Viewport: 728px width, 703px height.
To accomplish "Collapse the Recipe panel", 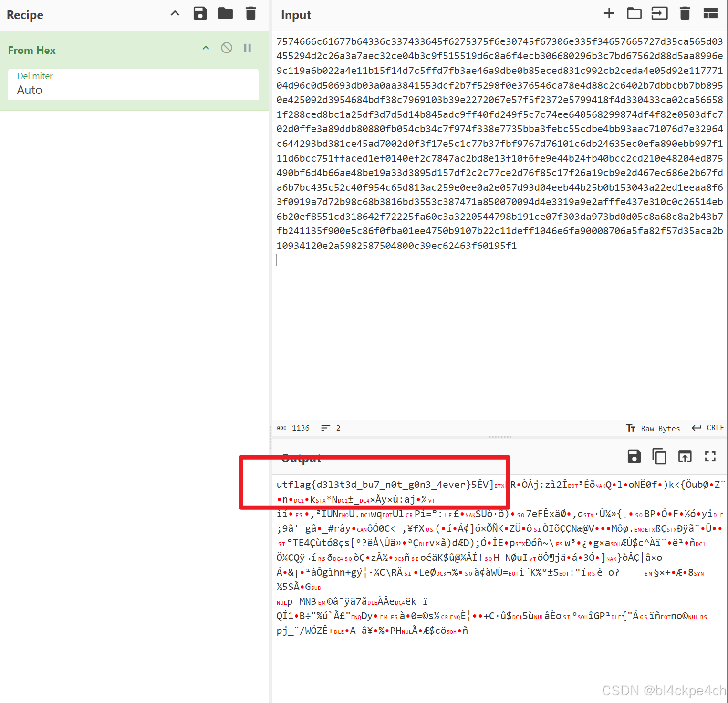I will (175, 13).
